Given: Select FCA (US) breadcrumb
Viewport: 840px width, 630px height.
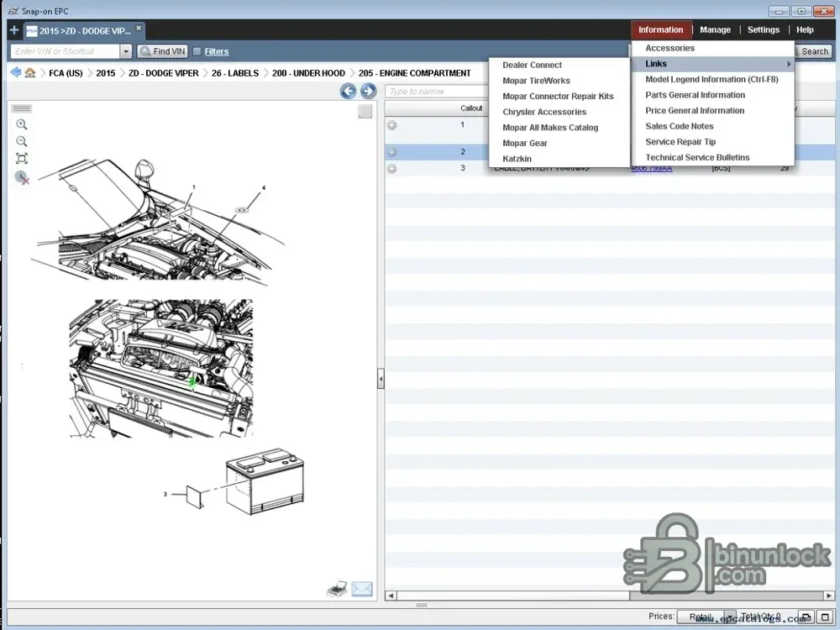Looking at the screenshot, I should [x=66, y=73].
